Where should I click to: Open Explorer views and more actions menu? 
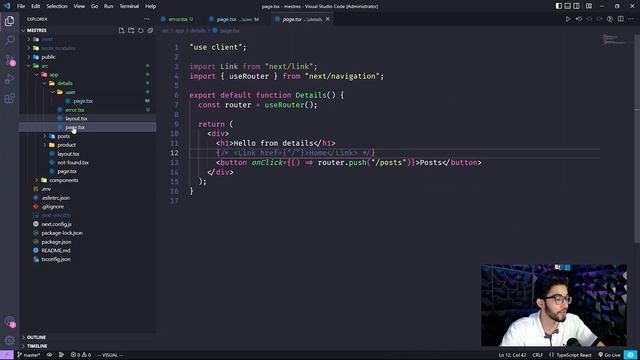[147, 19]
